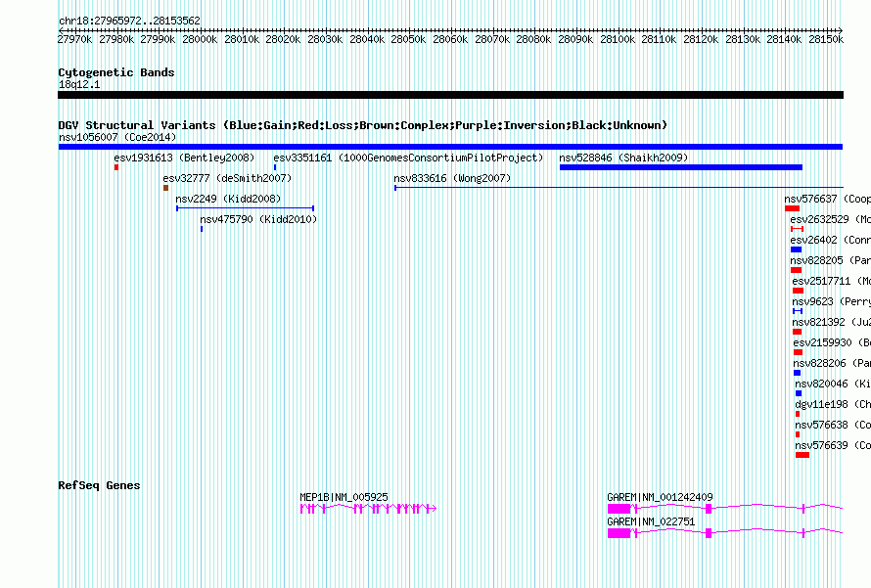Click the nsv528846 (Shaikh2009) label
This screenshot has width=871, height=588.
623,158
